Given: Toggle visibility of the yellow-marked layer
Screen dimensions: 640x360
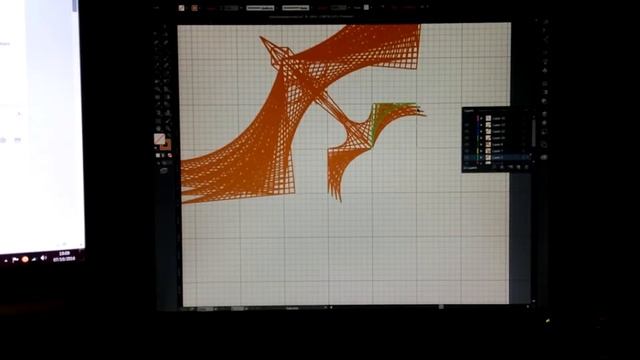Looking at the screenshot, I should click(467, 151).
